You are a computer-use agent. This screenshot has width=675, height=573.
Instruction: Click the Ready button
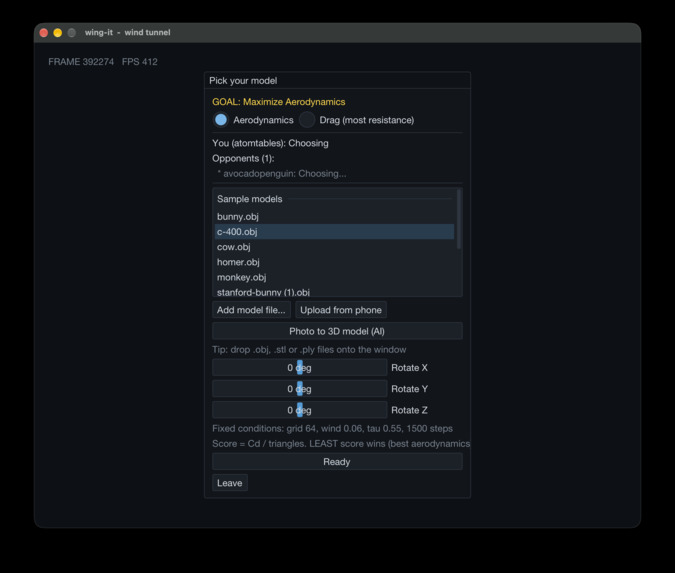click(337, 461)
